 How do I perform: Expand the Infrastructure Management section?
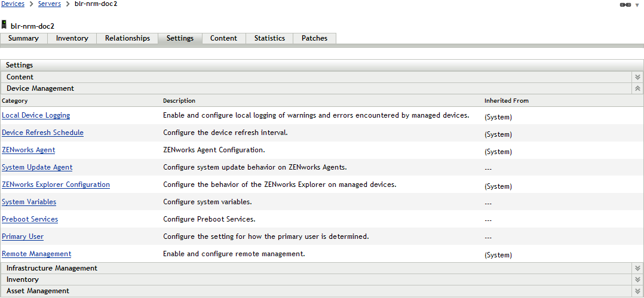(x=637, y=269)
